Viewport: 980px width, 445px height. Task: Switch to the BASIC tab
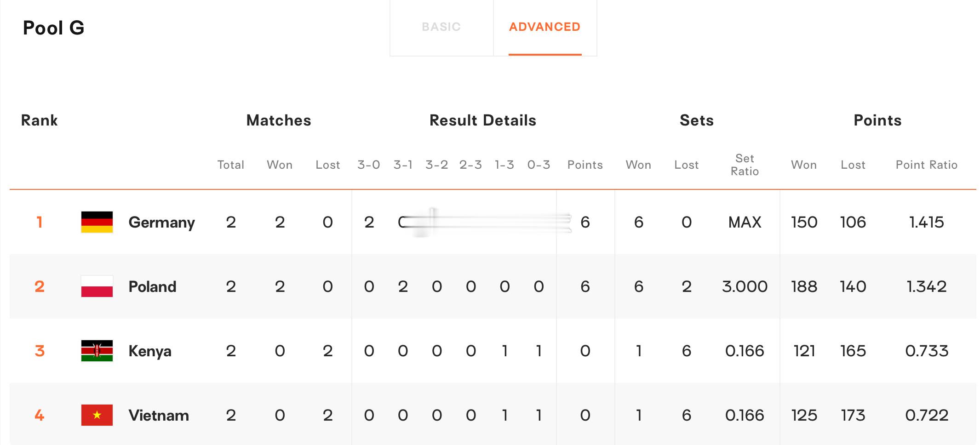pos(441,27)
